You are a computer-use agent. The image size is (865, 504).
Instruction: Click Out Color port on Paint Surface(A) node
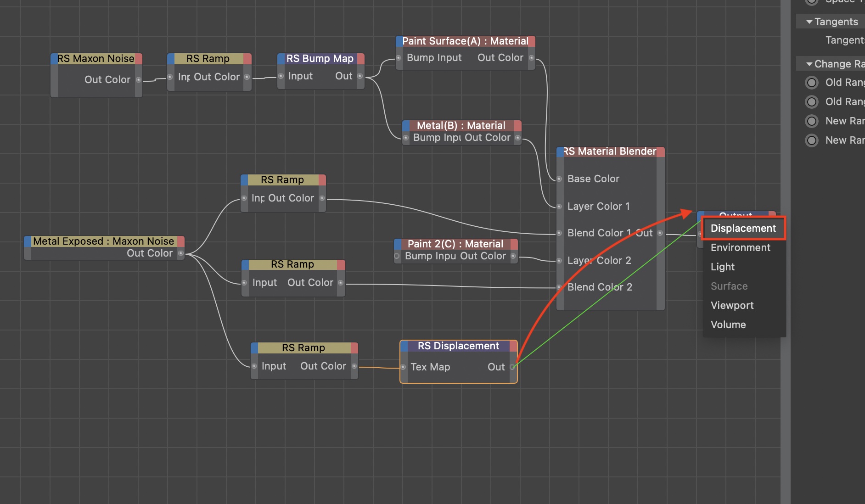[x=531, y=58]
